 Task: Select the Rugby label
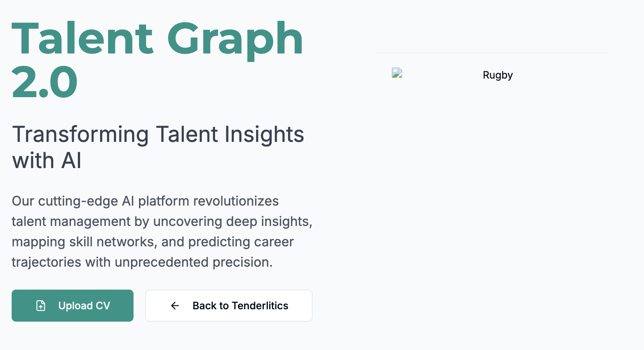497,75
